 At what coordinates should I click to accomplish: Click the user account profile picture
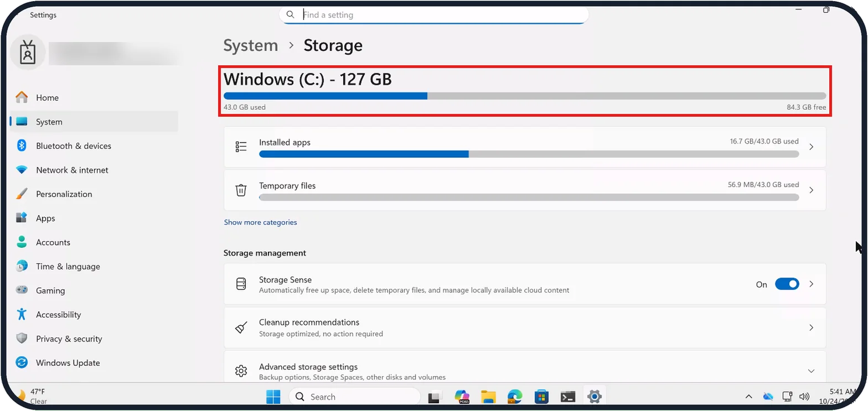27,52
